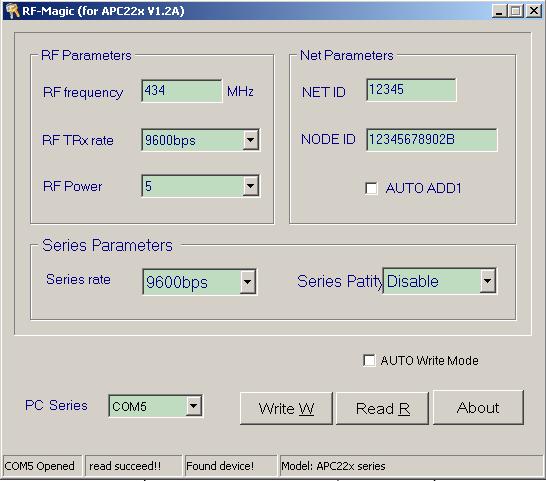Minimize the RF-Magic window
Image resolution: width=546 pixels, height=481 pixels.
click(x=499, y=11)
